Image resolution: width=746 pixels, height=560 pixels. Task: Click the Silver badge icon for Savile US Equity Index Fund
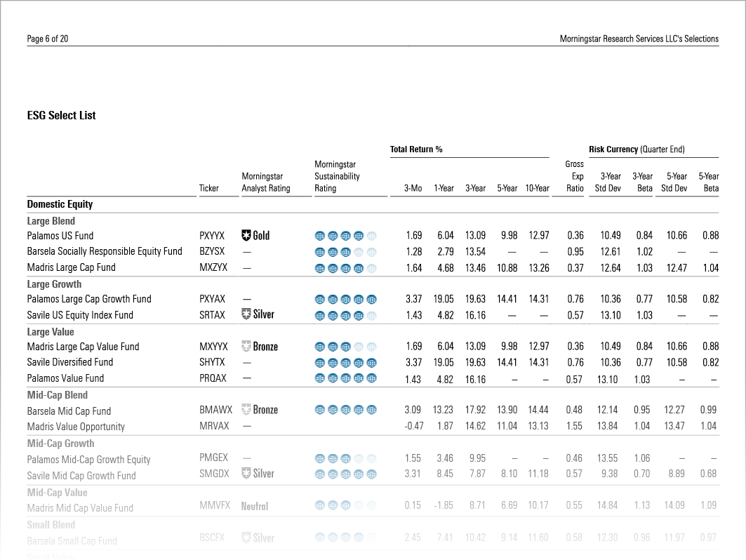(246, 314)
